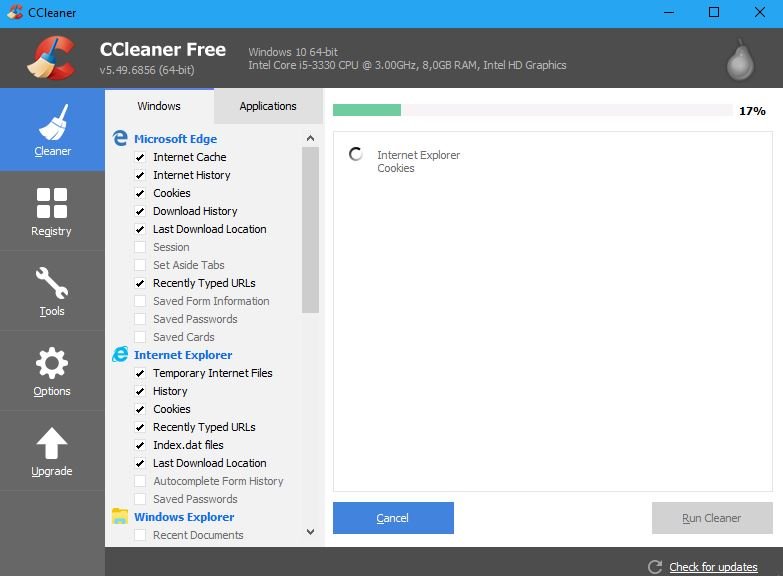The width and height of the screenshot is (783, 576).
Task: Open the Check for updates link
Action: click(713, 567)
